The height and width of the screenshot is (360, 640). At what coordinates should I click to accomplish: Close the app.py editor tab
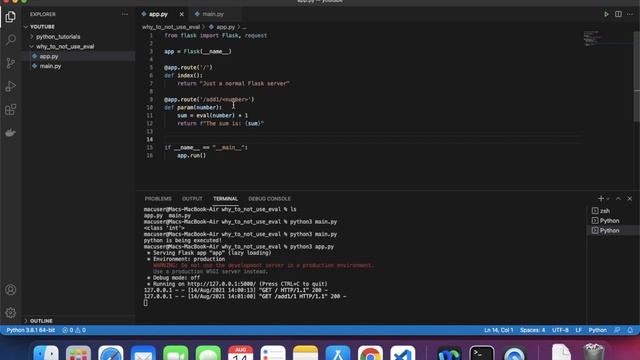(182, 14)
